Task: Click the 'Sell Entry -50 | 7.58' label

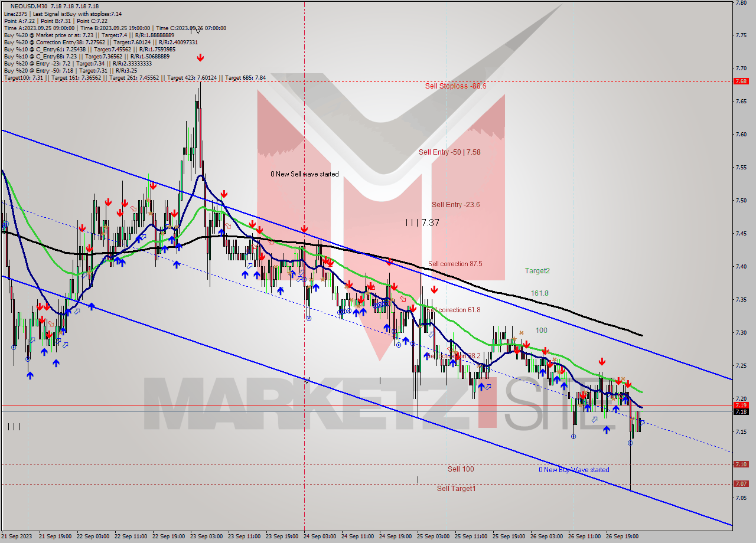Action: coord(449,152)
